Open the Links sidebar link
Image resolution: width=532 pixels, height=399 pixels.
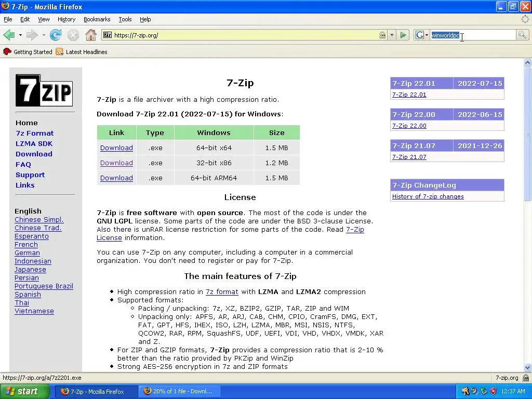(x=25, y=185)
